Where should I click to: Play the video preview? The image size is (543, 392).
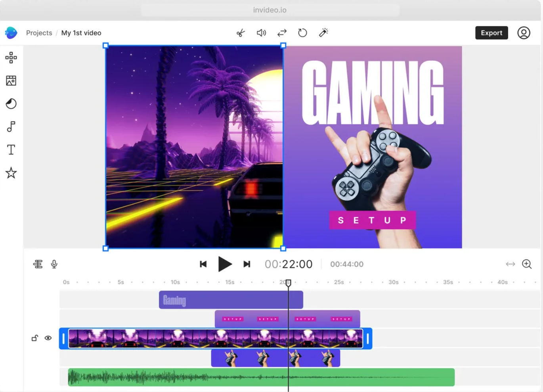tap(225, 264)
